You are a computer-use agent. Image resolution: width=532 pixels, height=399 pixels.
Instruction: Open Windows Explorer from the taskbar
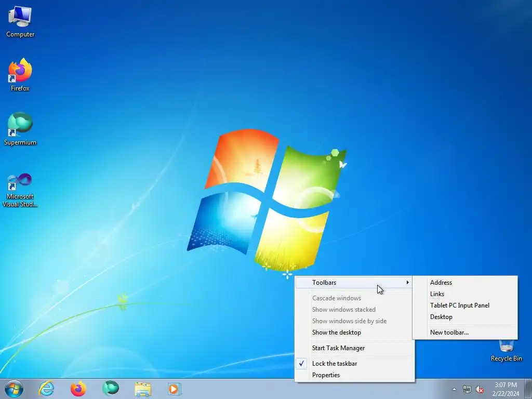tap(143, 389)
